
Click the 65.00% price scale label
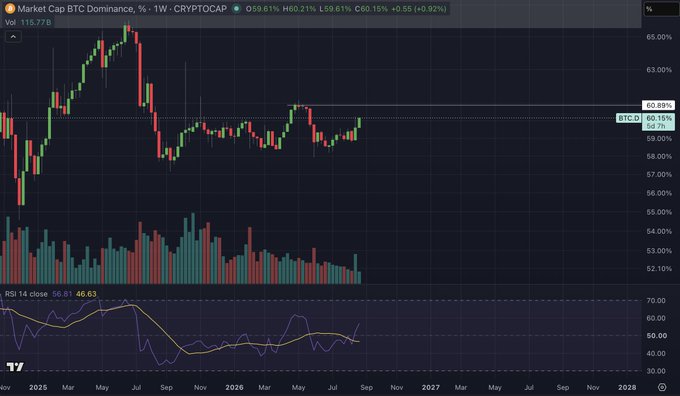tap(659, 37)
